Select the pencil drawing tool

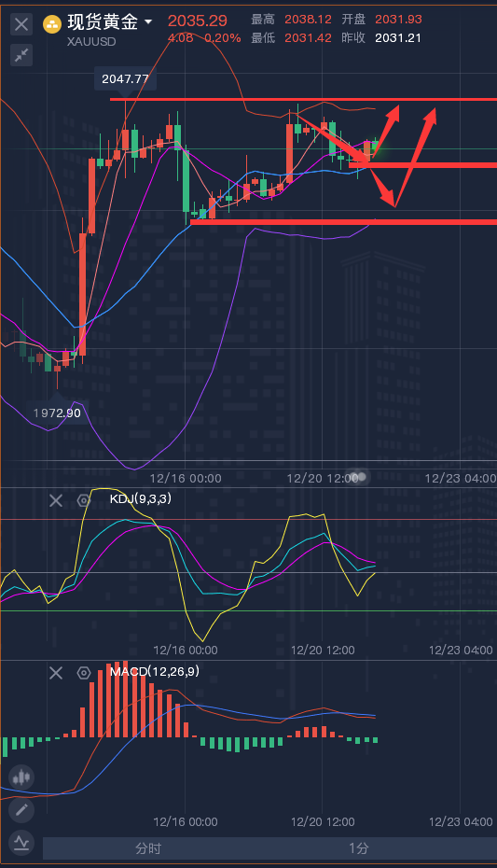(x=21, y=810)
